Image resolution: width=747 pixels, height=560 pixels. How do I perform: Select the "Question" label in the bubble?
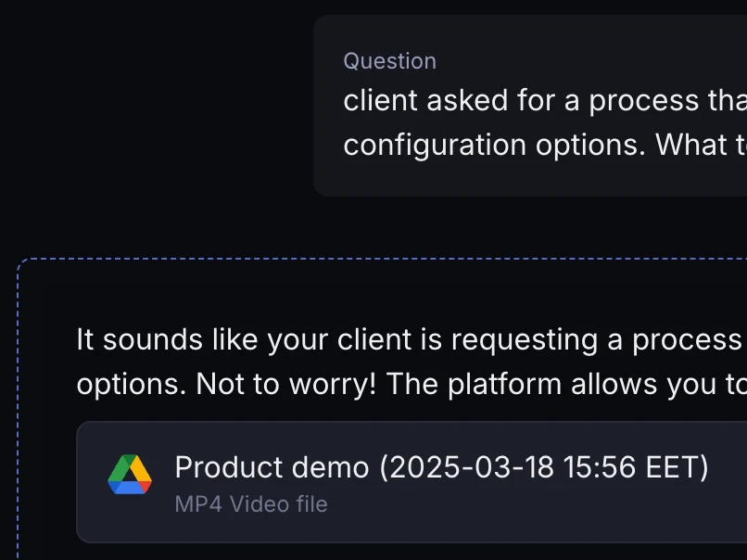389,61
